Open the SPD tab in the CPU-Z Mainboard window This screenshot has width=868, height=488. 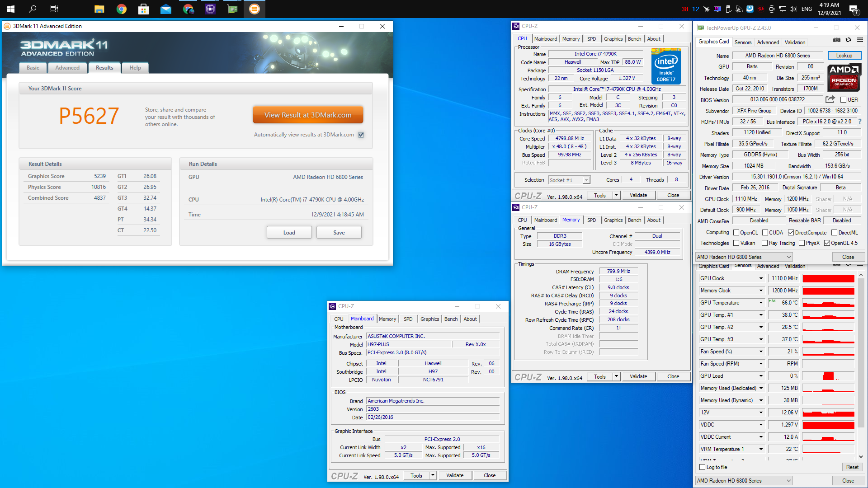click(408, 319)
